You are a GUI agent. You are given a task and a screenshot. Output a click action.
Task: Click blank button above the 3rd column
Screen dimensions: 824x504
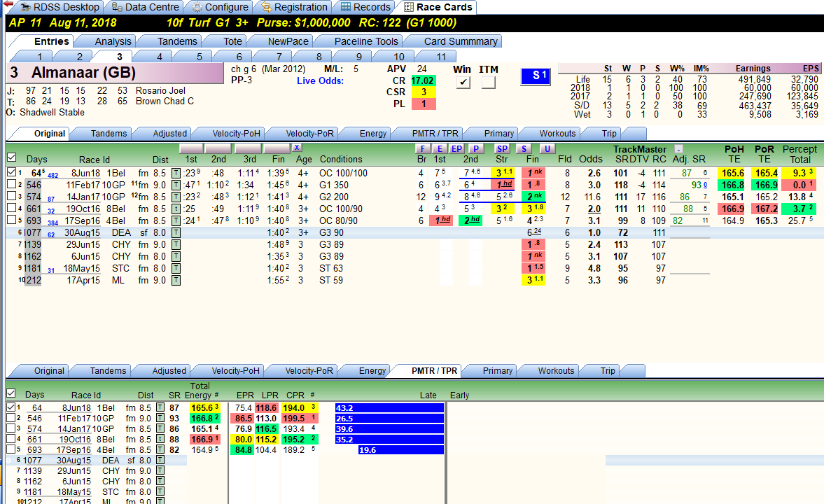point(248,148)
